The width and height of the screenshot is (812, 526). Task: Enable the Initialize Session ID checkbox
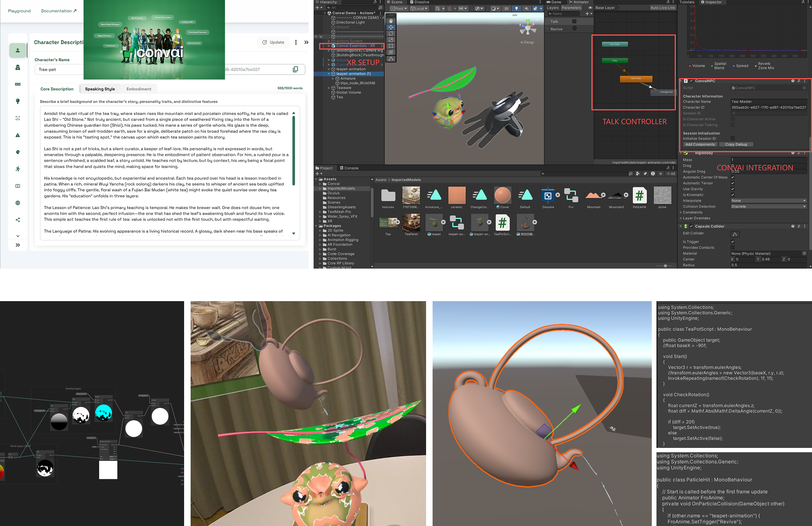[x=732, y=138]
